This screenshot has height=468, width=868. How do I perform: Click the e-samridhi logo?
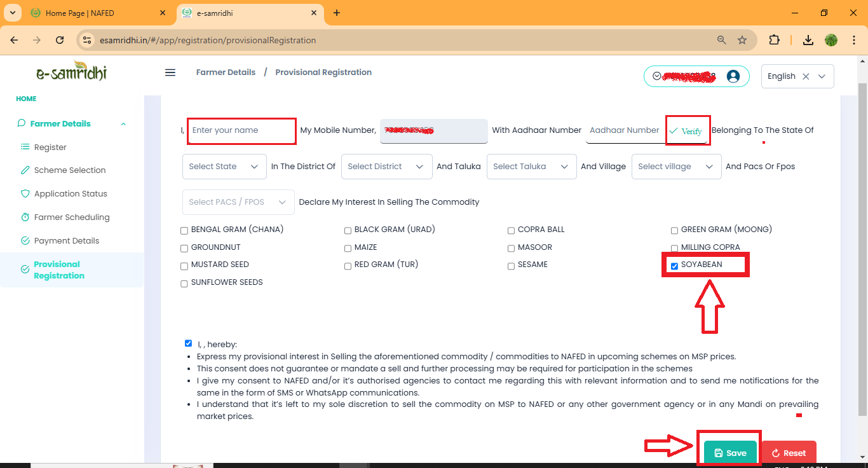(x=70, y=72)
